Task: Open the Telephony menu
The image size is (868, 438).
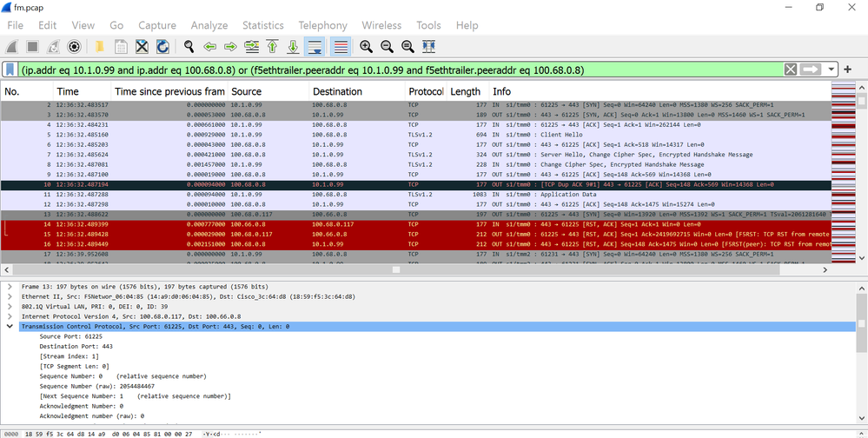Action: (x=322, y=25)
